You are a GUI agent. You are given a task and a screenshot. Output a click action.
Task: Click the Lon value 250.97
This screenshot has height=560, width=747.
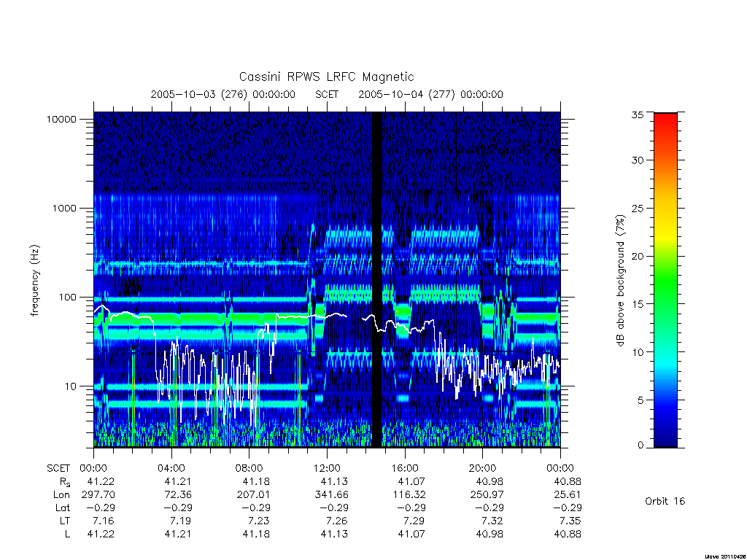pyautogui.click(x=487, y=495)
